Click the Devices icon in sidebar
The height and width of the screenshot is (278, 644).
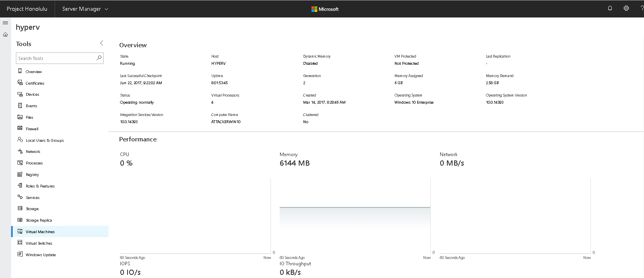pos(20,94)
